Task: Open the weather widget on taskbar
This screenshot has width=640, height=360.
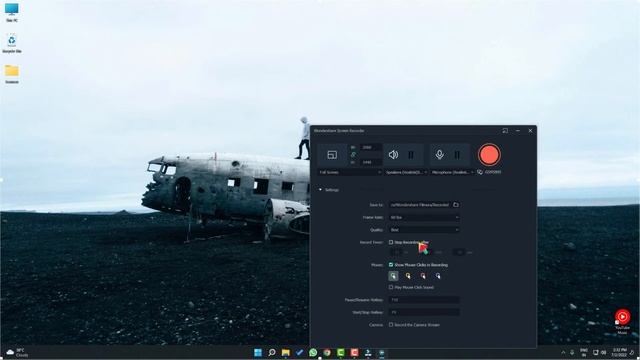Action: (17, 353)
